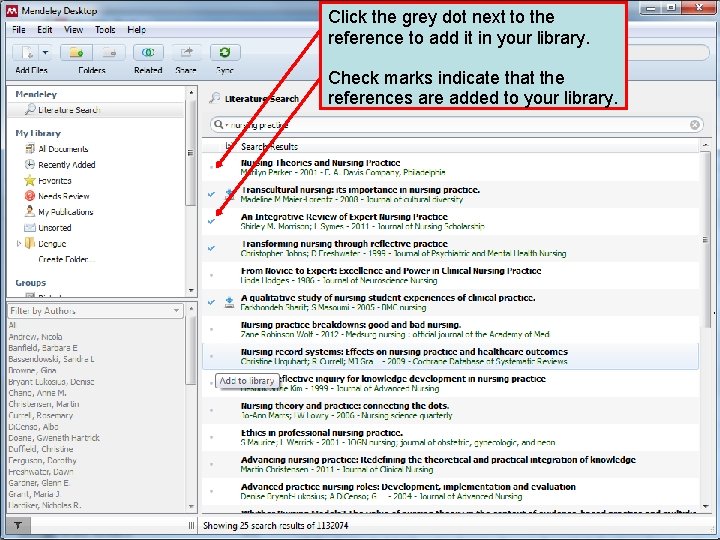Click the panel splitter handle in status bar
The height and width of the screenshot is (540, 720).
click(x=191, y=525)
